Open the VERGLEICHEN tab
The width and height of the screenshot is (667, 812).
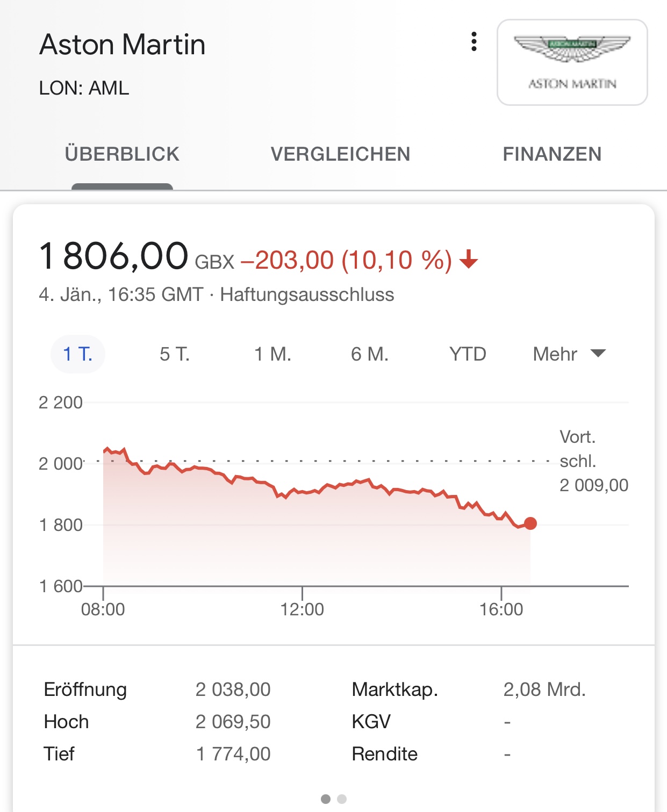[340, 154]
